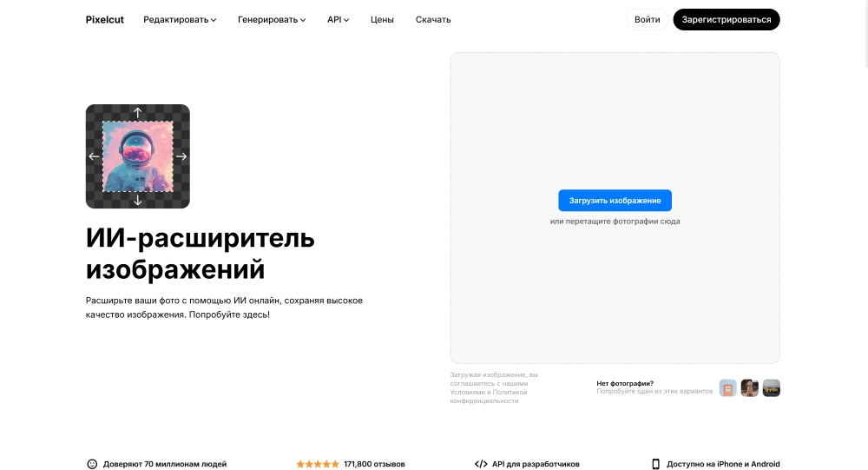The height and width of the screenshot is (470, 868).
Task: Click the mobile phone icon
Action: click(x=656, y=464)
